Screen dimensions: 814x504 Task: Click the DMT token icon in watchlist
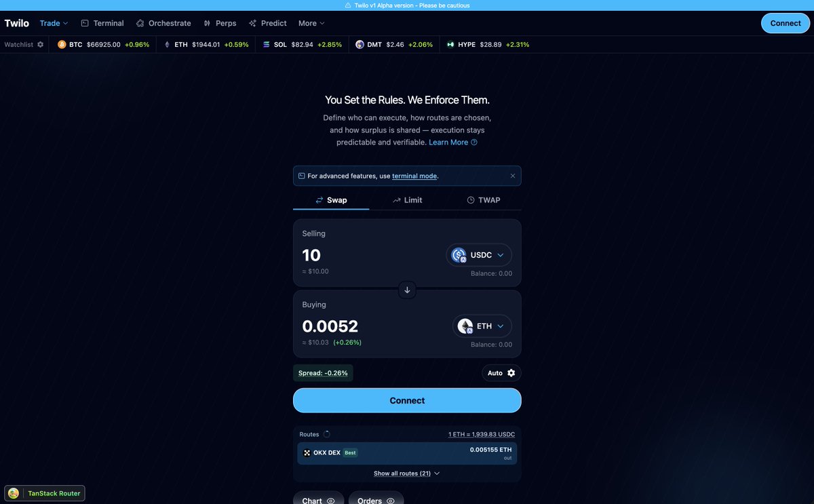click(x=360, y=44)
